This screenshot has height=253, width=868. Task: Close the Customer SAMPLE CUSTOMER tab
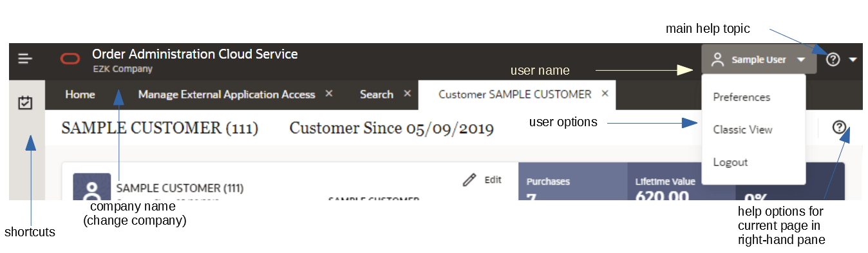pyautogui.click(x=605, y=94)
